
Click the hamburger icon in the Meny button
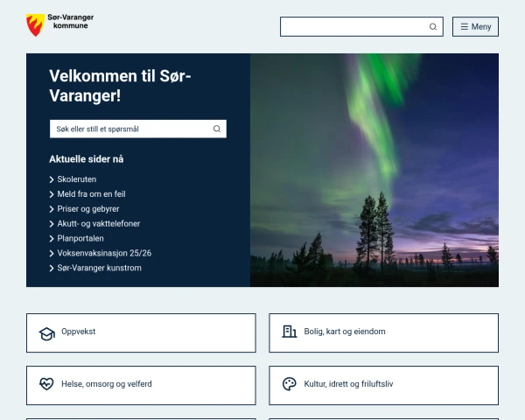[465, 27]
